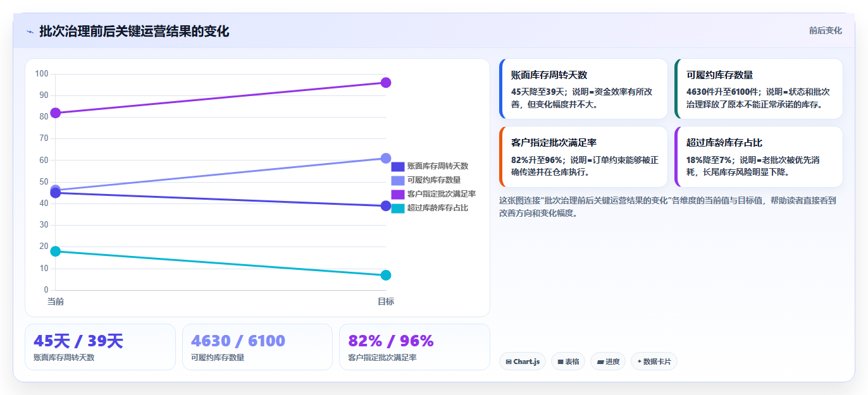The height and width of the screenshot is (395, 868).
Task: Click the Chart.js chip
Action: click(523, 362)
